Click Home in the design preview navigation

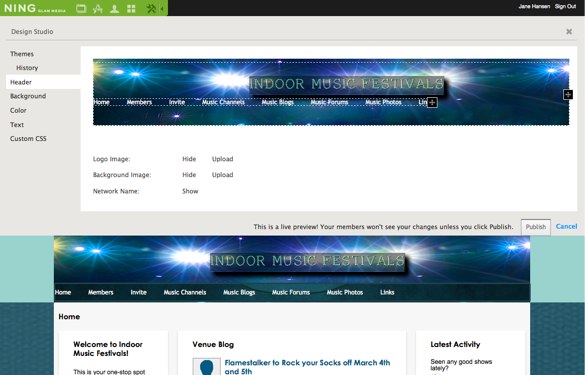[x=101, y=102]
